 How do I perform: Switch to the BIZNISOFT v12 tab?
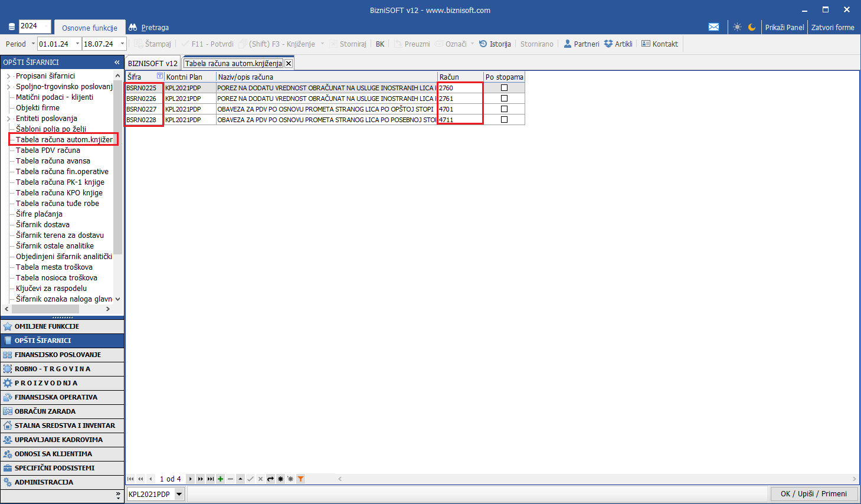click(152, 63)
